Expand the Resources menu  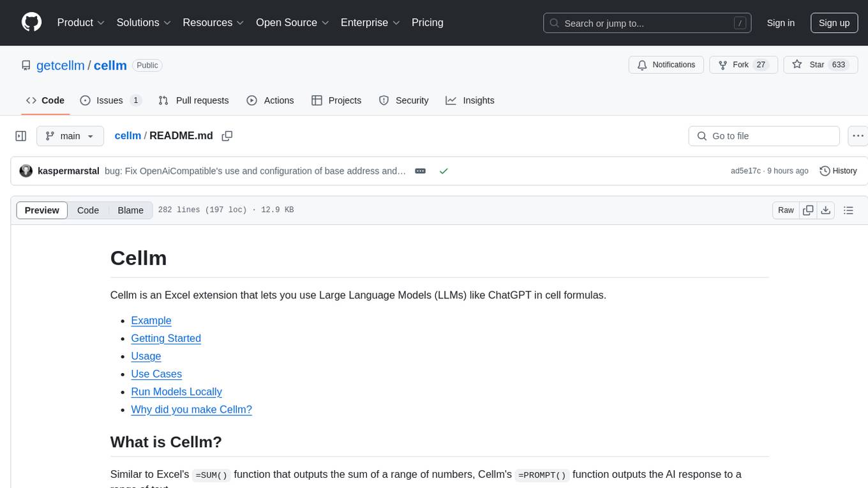pos(213,22)
